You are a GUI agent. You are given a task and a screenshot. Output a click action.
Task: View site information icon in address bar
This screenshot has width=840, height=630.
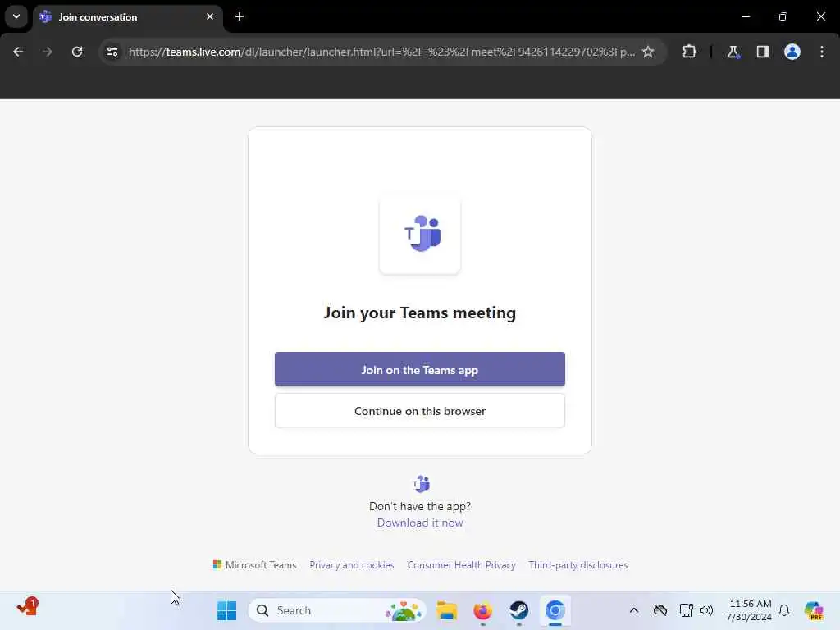click(112, 52)
